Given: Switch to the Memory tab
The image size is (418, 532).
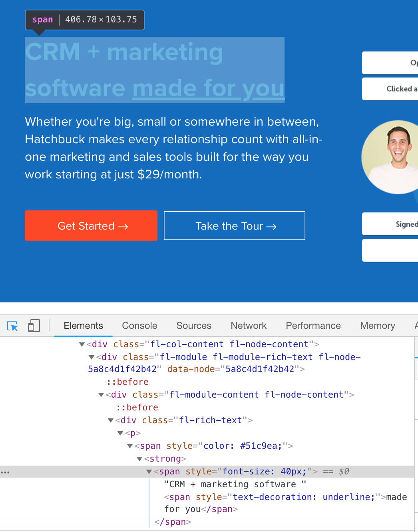Looking at the screenshot, I should 378,326.
